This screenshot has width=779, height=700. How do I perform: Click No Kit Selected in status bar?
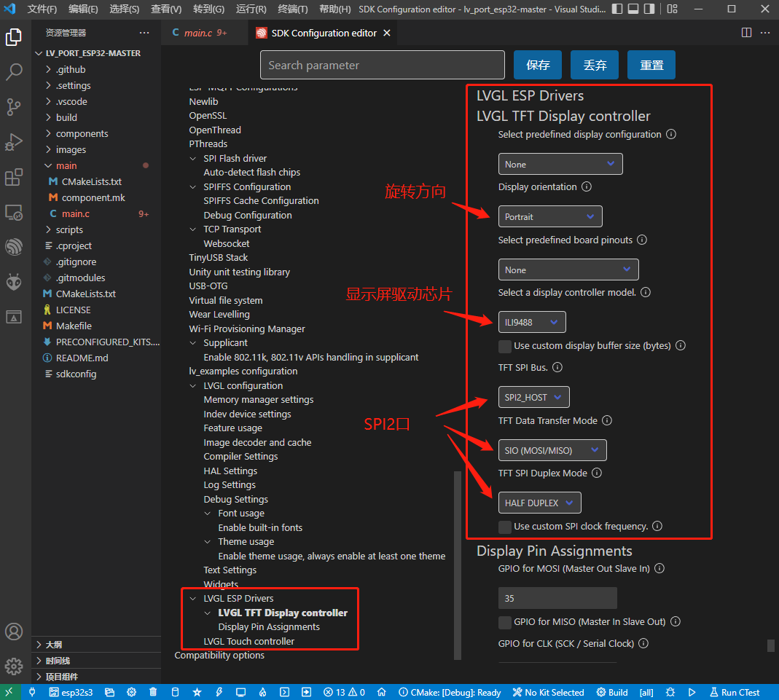tap(549, 692)
